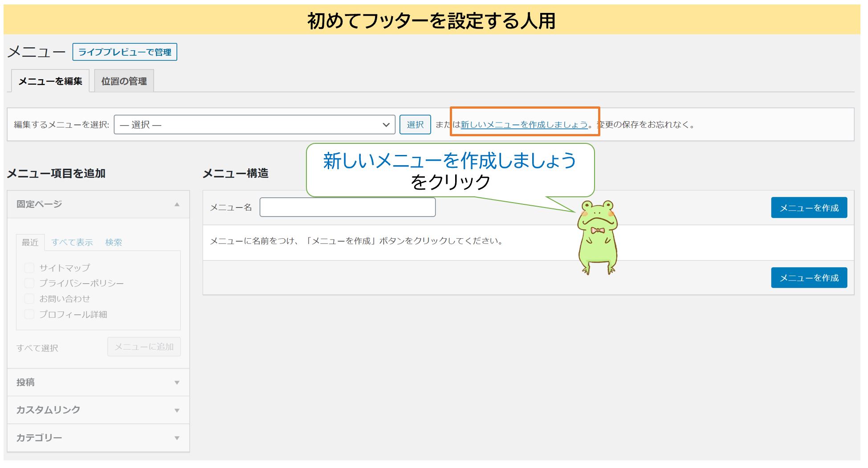Expand the カテゴリー accordion panel
868x468 pixels.
(98, 438)
